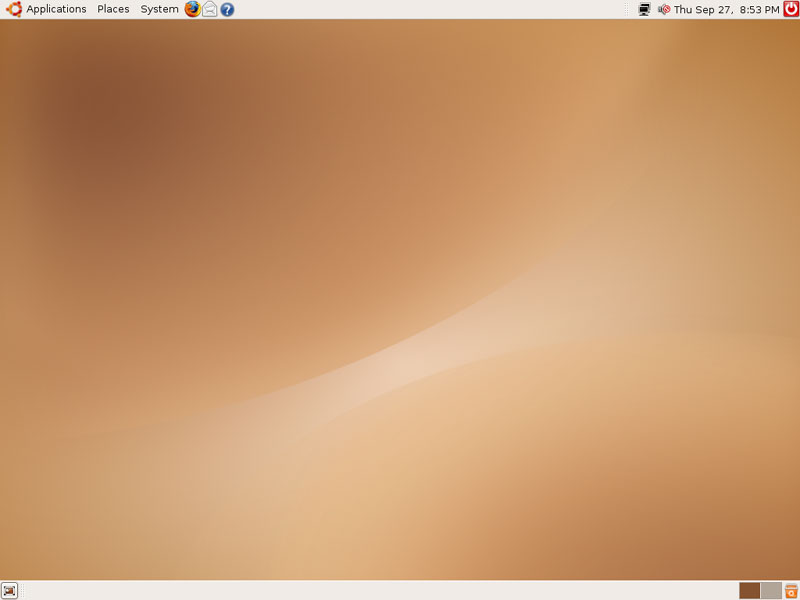The width and height of the screenshot is (800, 600).
Task: Switch to the first brown workspace
Action: pos(749,591)
